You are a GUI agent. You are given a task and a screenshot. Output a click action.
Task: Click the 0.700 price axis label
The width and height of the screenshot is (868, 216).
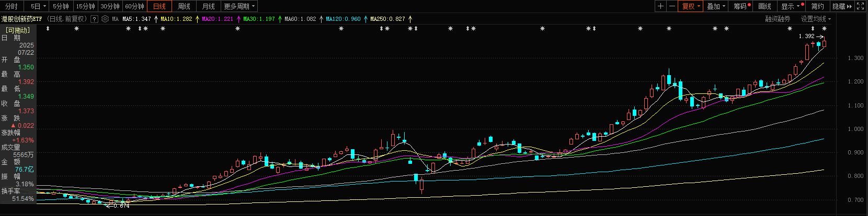(856, 200)
